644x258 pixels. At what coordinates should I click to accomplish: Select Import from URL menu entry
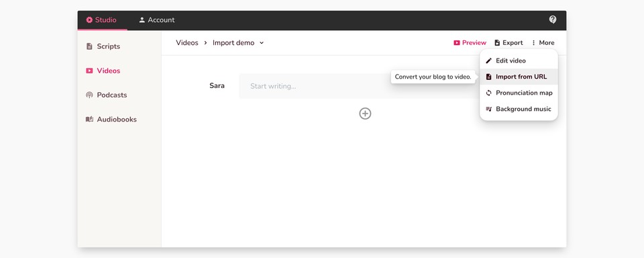coord(519,77)
